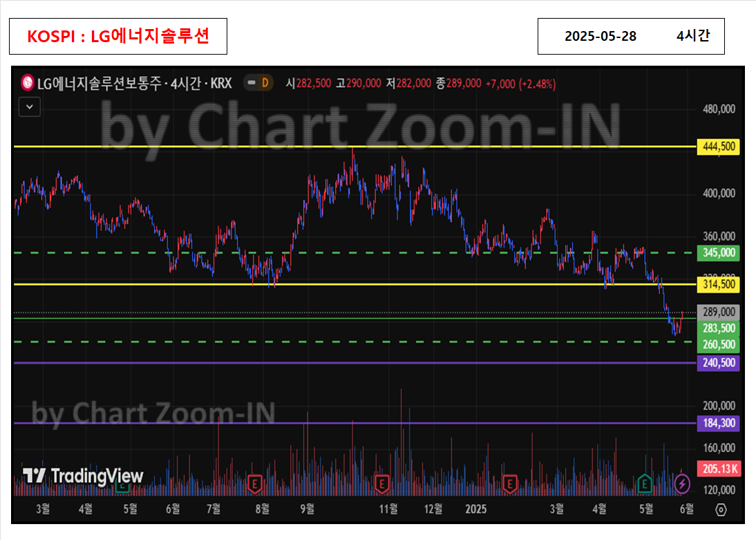Select the 289,000 current price label
This screenshot has width=756, height=540.
719,313
